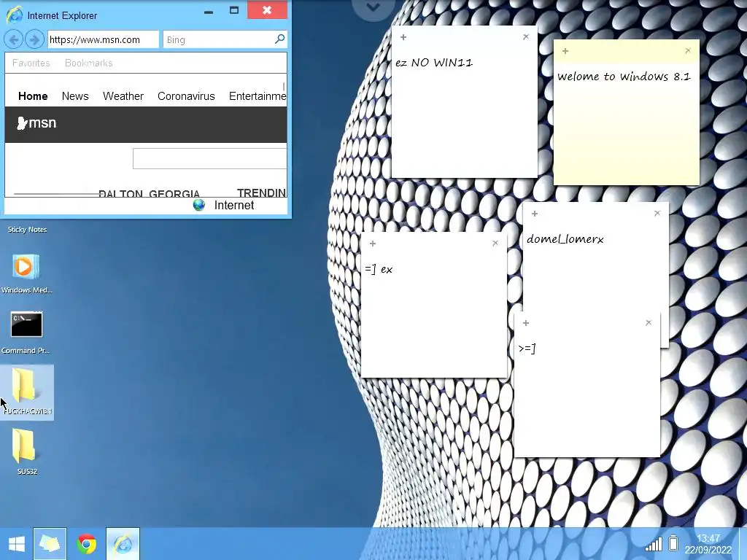Close the Internet Explorer window
Viewport: 747px width, 560px height.
267,9
